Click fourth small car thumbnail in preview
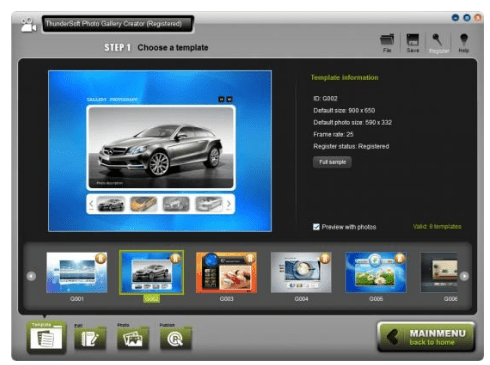The height and width of the screenshot is (365, 490). pos(209,204)
